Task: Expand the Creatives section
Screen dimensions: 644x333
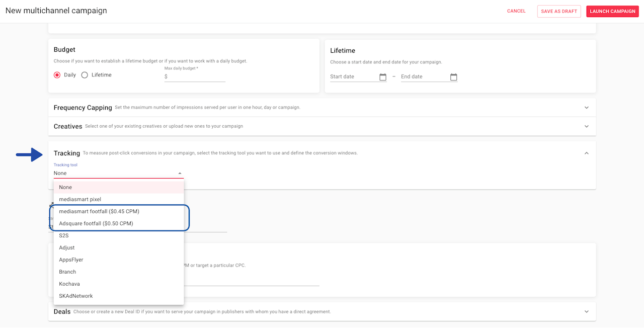Action: pos(586,126)
